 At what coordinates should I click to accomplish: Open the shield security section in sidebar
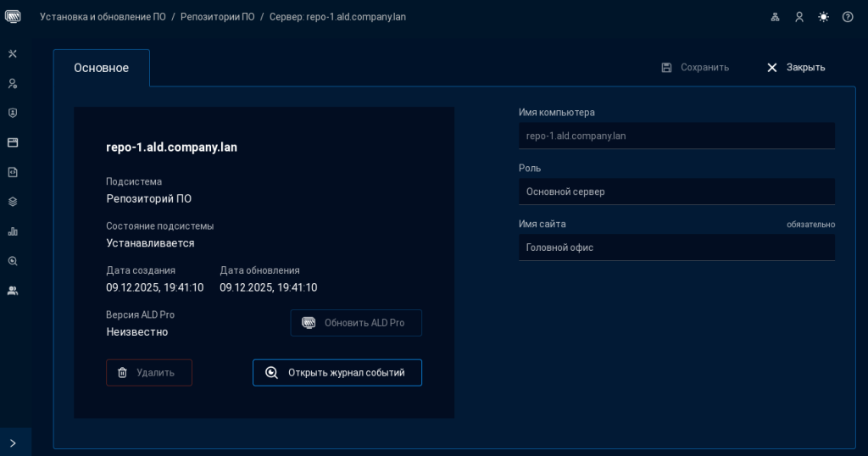13,113
